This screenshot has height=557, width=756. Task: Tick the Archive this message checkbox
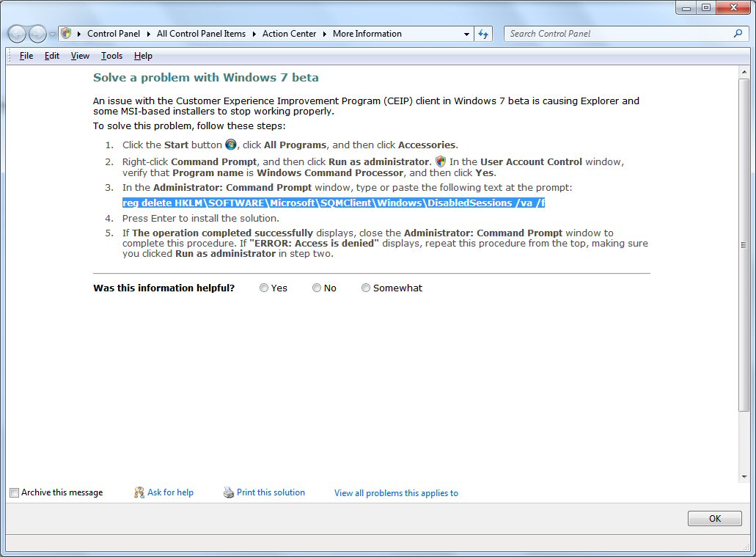(x=15, y=492)
